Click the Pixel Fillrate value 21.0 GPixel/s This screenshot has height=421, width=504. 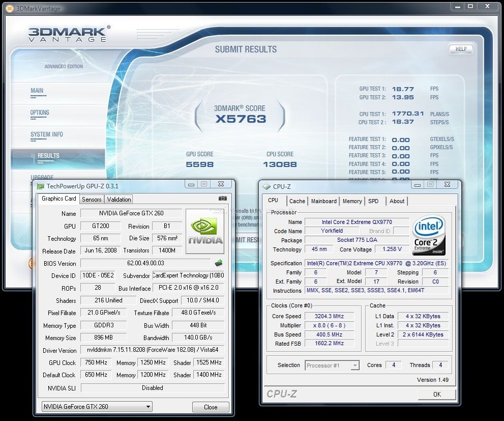coord(104,313)
